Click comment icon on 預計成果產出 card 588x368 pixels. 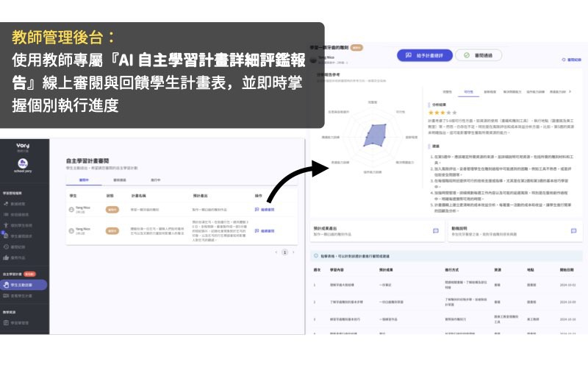(435, 230)
